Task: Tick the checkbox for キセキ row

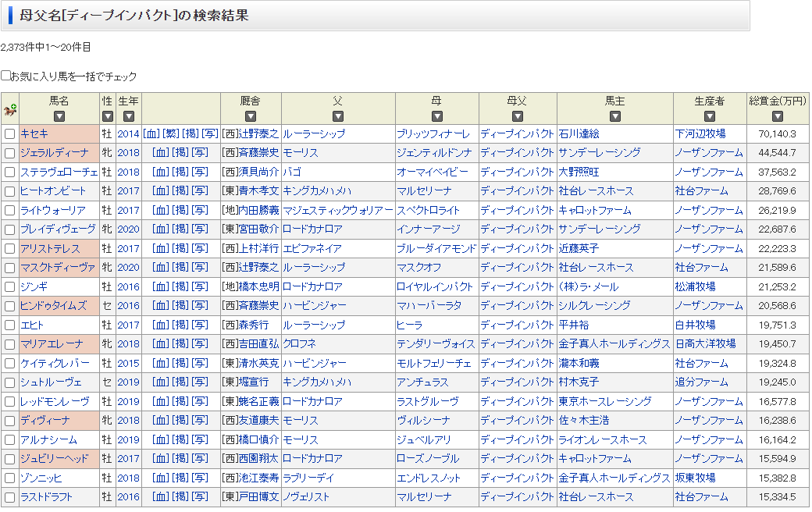Action: [10, 134]
